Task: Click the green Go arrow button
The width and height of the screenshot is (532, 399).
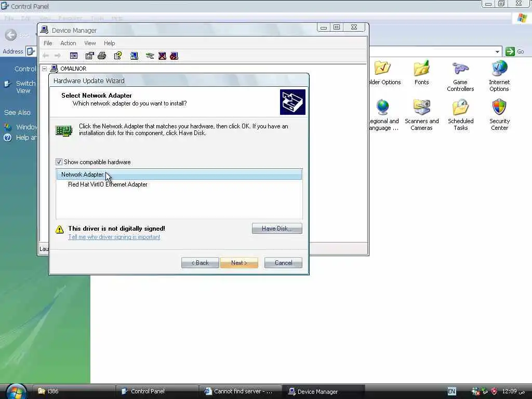Action: (510, 51)
